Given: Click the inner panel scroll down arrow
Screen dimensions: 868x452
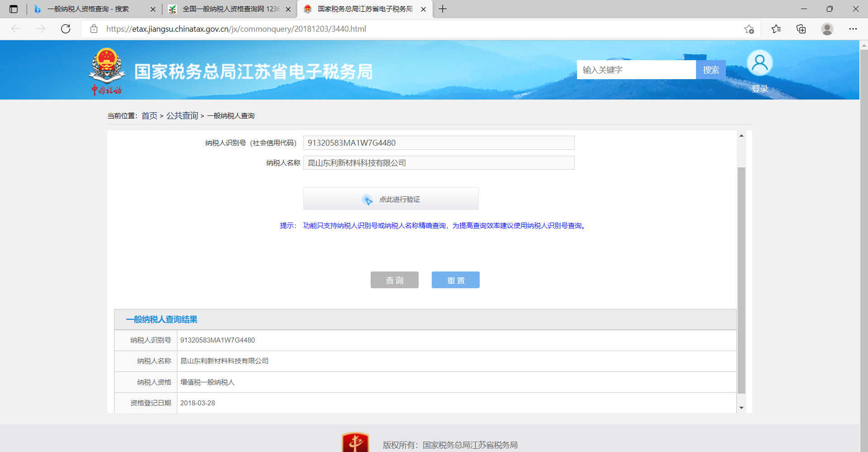Looking at the screenshot, I should pos(741,408).
